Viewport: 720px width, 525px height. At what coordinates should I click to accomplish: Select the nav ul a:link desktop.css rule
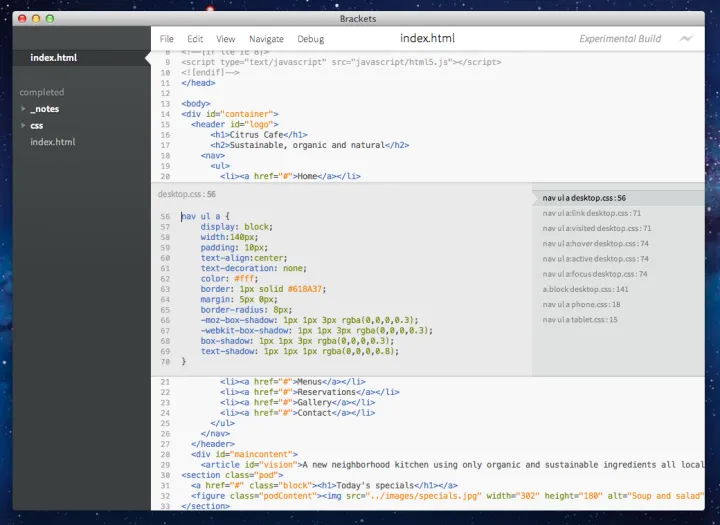click(x=591, y=213)
